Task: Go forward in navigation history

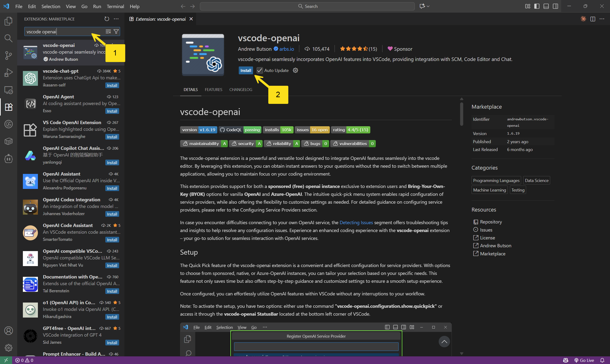Action: click(193, 6)
